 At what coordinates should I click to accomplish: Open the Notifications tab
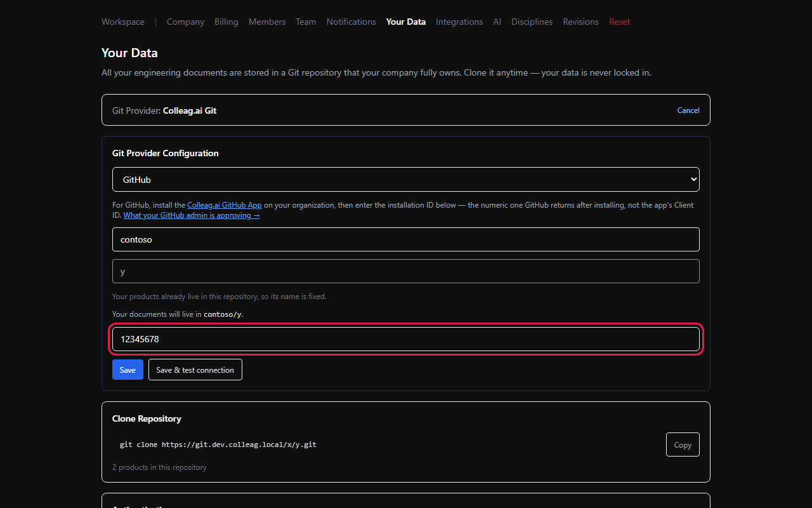(351, 22)
